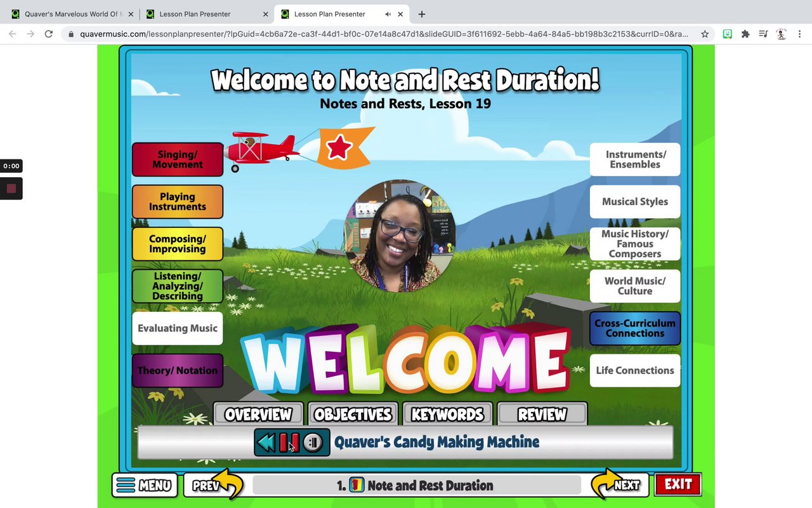Close the active Lesson Plan Presenter tab
This screenshot has width=812, height=508.
pos(400,14)
